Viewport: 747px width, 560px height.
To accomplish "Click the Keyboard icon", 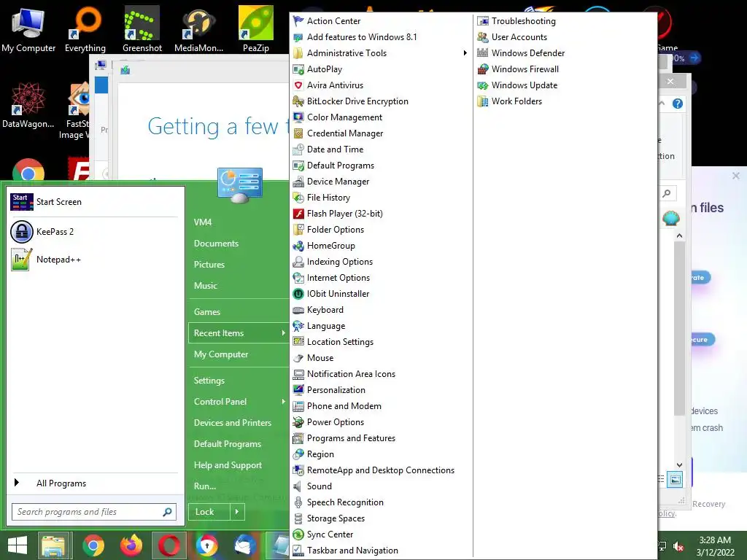I will point(298,310).
